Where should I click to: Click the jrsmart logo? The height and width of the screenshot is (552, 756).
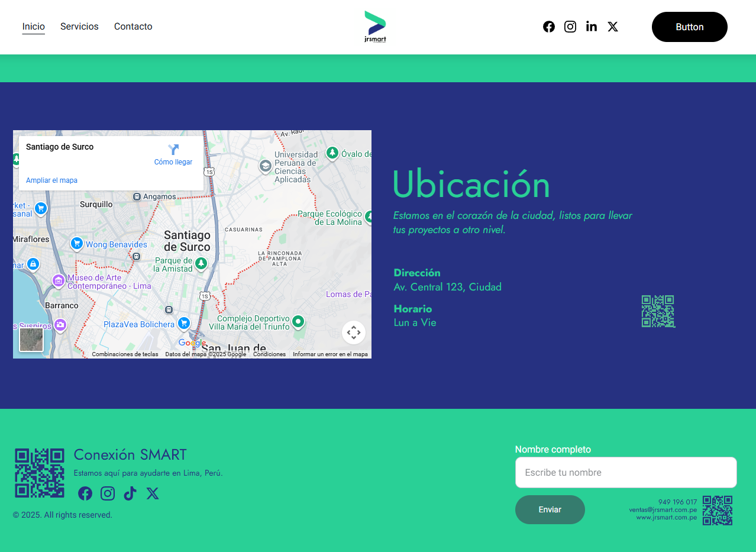375,27
